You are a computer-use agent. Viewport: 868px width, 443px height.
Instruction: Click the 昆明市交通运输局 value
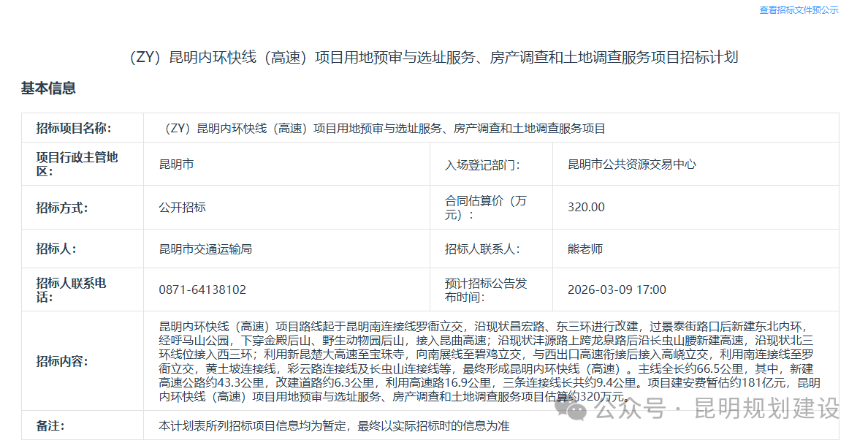tap(205, 249)
